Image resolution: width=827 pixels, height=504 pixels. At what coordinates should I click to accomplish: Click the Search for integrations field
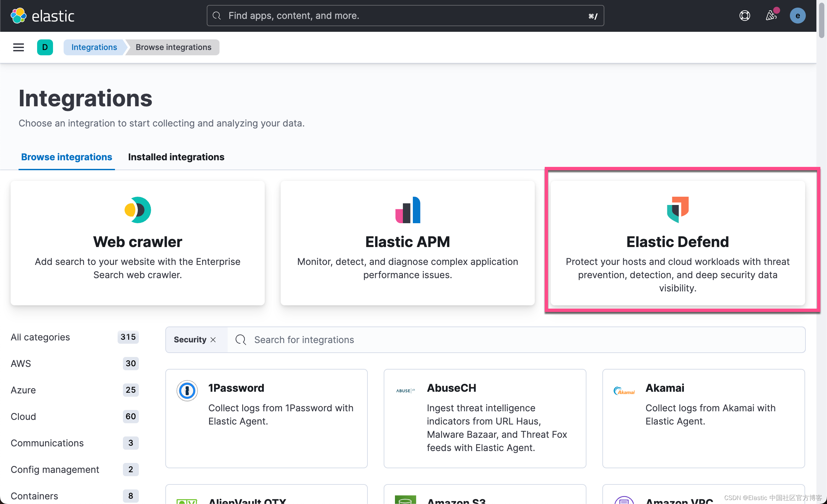click(x=516, y=339)
